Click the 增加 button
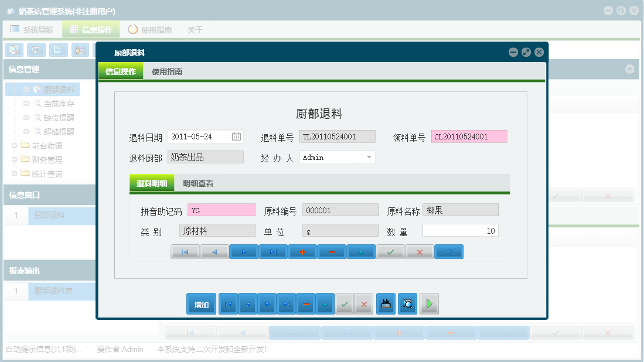This screenshot has width=644, height=362. [x=201, y=303]
